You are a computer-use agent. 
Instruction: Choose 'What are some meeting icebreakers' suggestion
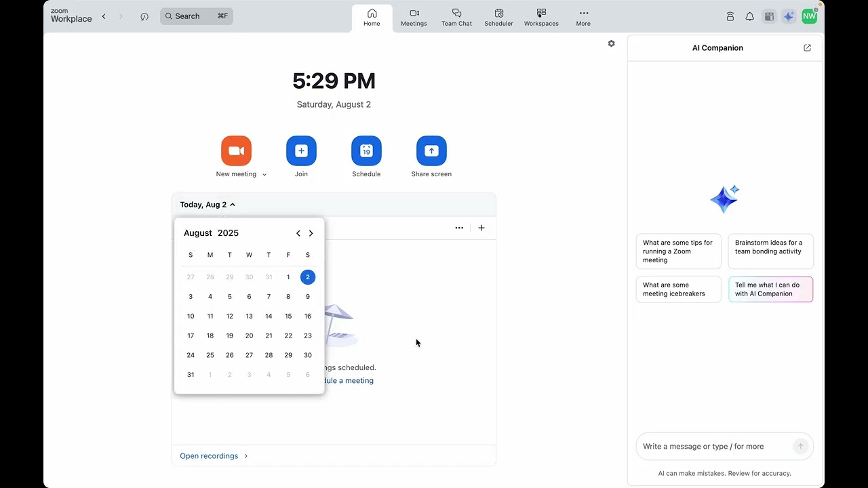point(678,289)
